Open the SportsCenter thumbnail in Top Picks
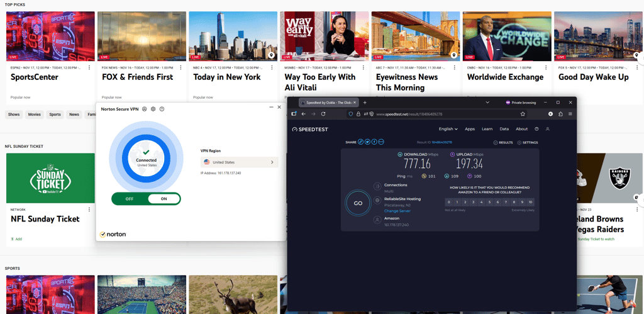 [50, 36]
